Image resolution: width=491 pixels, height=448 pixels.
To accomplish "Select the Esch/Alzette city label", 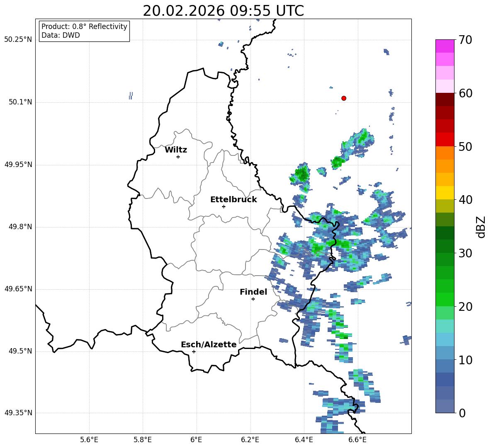I will (x=209, y=344).
